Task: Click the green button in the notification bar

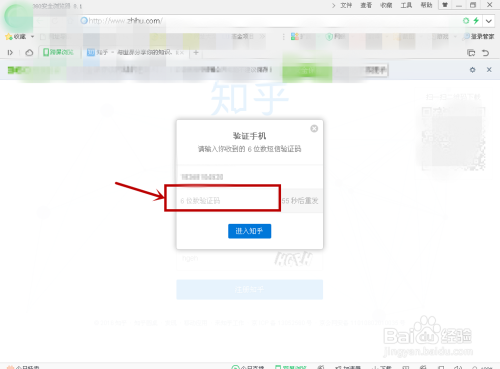Action: [307, 70]
